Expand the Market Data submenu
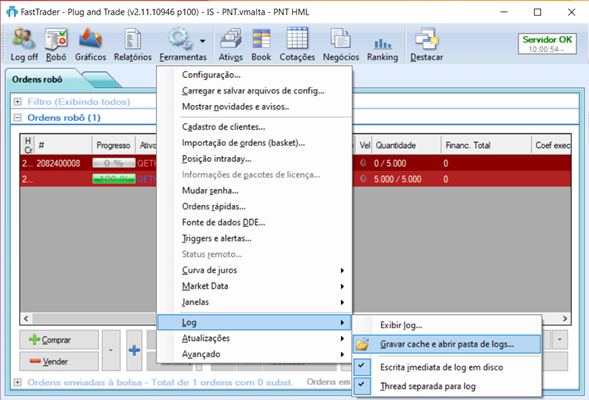This screenshot has height=400, width=589. pyautogui.click(x=254, y=286)
